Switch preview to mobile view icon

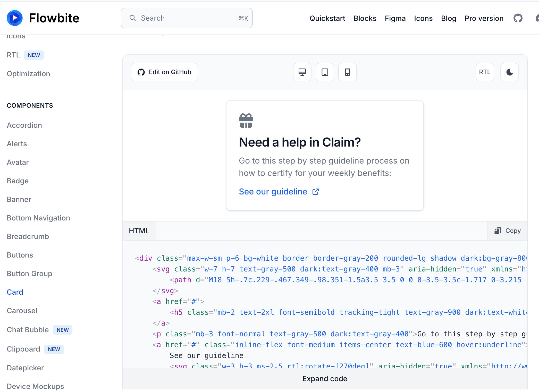pyautogui.click(x=347, y=72)
